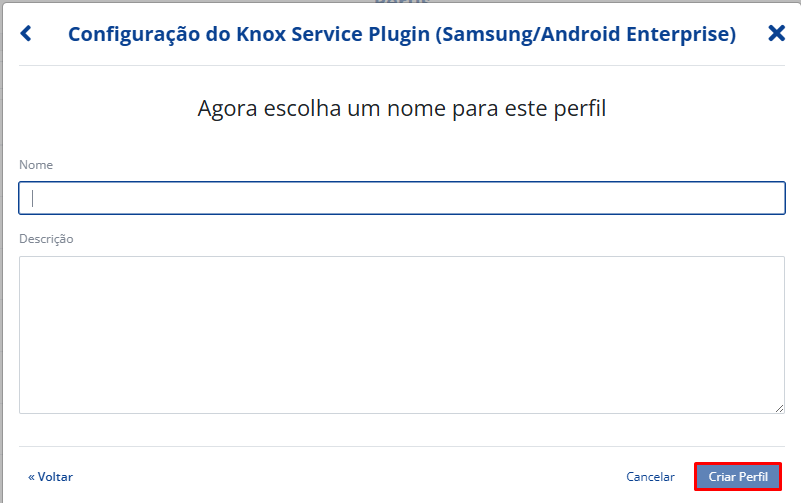Go back using the « Voltar link

point(50,477)
